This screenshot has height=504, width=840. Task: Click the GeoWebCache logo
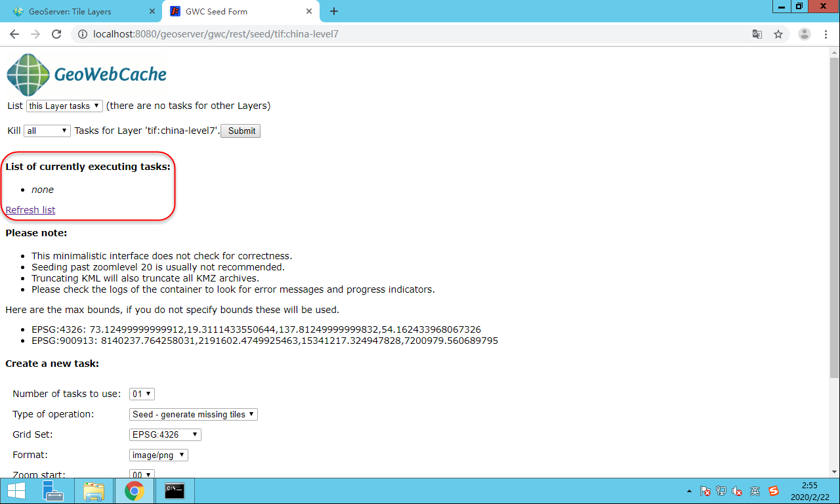coord(87,74)
